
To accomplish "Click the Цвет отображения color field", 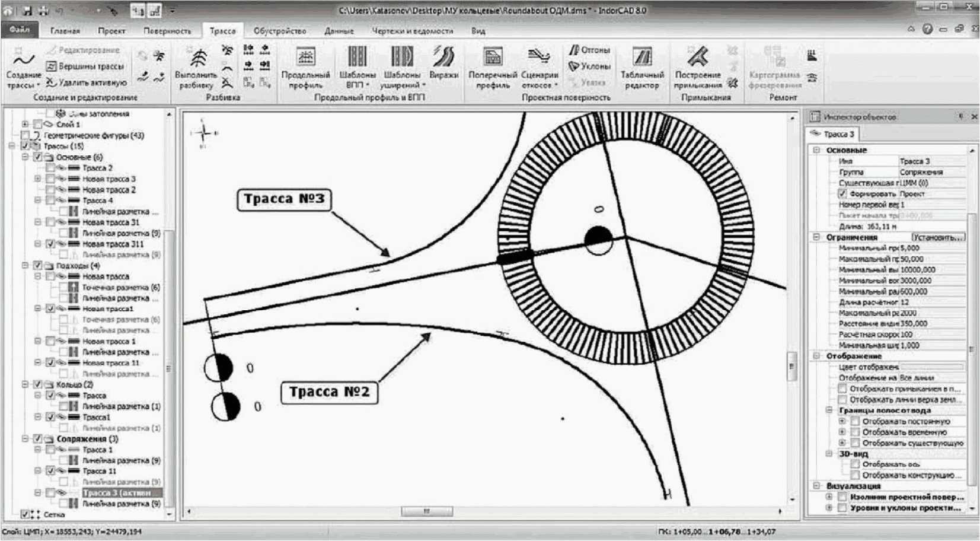I will [932, 367].
